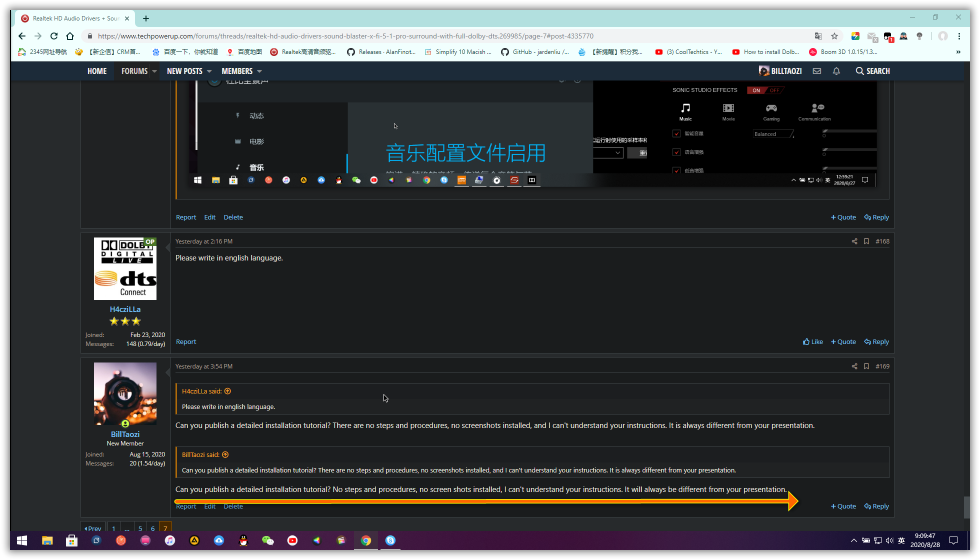The image size is (980, 560).
Task: Quote post #168
Action: pos(843,342)
